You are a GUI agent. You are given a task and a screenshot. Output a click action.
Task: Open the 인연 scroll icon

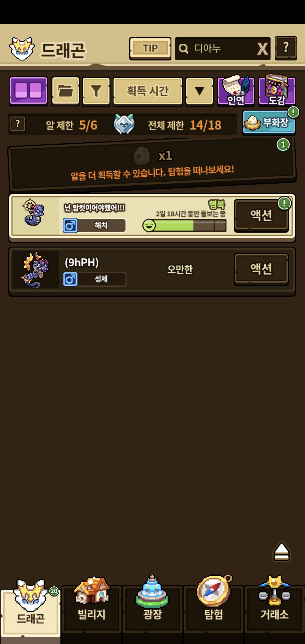click(x=236, y=91)
